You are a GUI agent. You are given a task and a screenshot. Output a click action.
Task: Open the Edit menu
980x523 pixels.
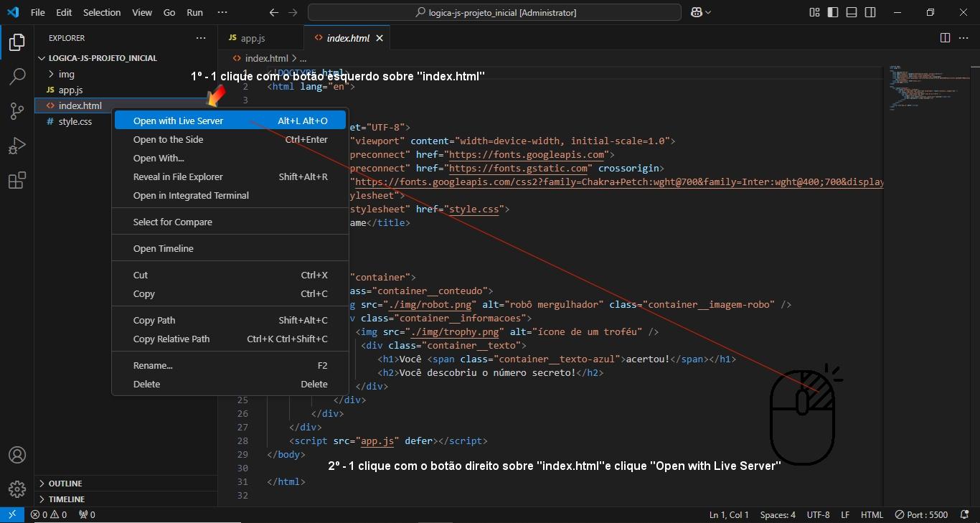(64, 12)
